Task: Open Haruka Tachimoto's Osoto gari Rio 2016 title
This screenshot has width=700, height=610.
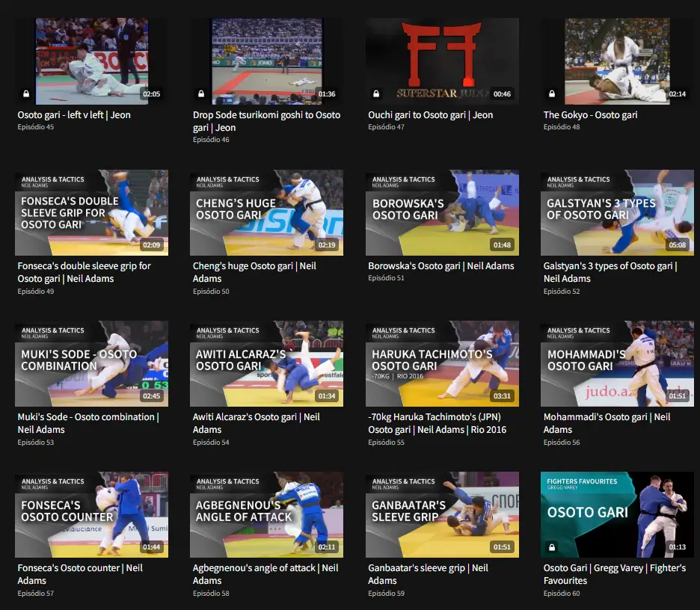Action: [437, 423]
